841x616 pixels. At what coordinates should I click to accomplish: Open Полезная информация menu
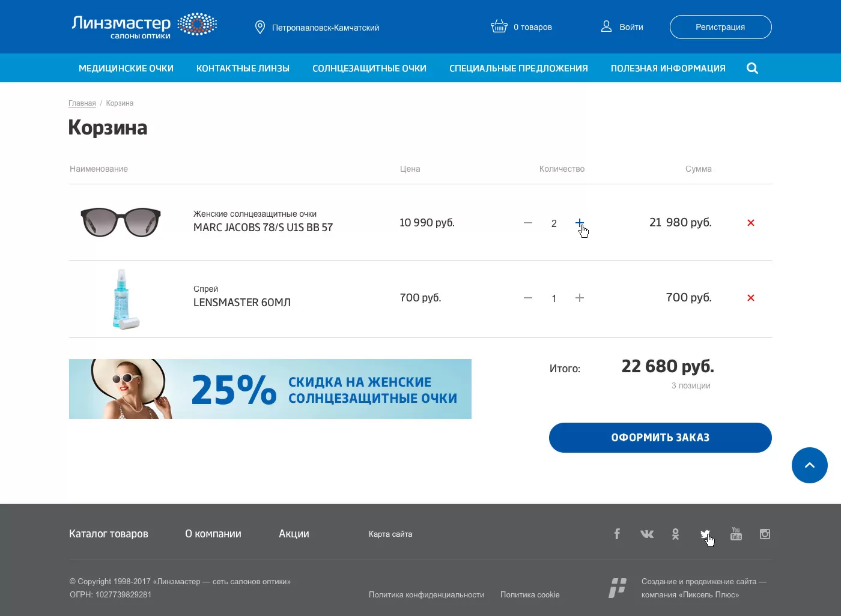click(x=668, y=68)
